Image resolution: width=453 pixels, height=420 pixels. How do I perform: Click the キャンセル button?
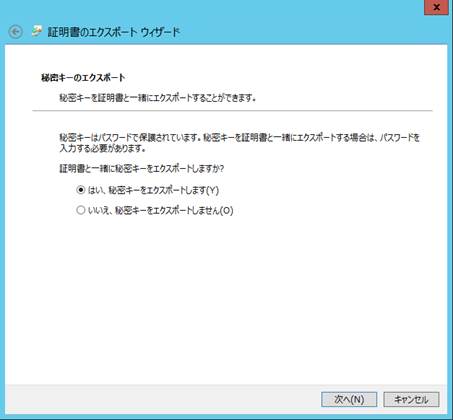(x=411, y=399)
